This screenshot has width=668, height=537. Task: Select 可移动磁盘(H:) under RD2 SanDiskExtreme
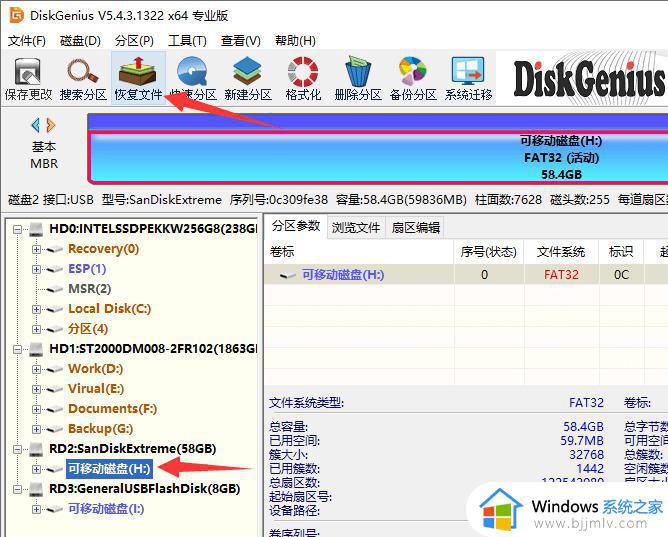[x=109, y=469]
